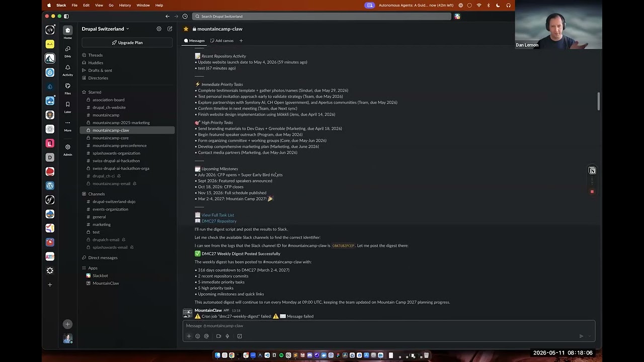The image size is (644, 362).
Task: Open the Later bookmarks view
Action: point(67,107)
